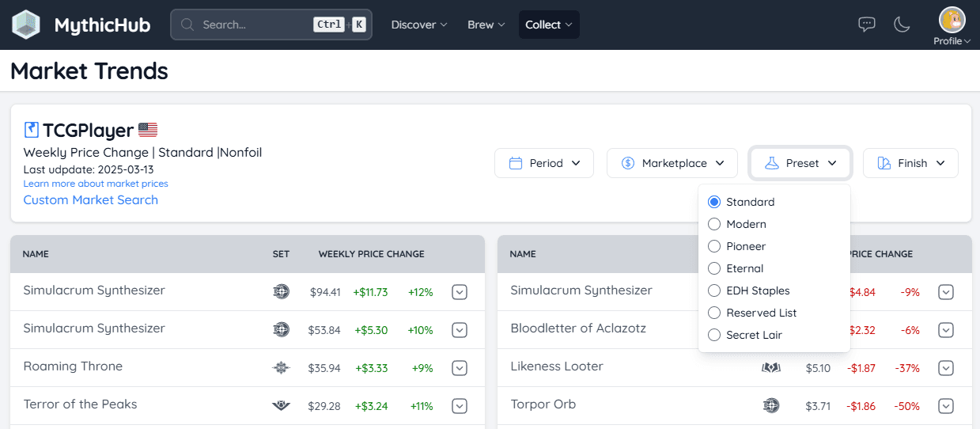980x429 pixels.
Task: Open Custom Market Search link
Action: pos(91,200)
